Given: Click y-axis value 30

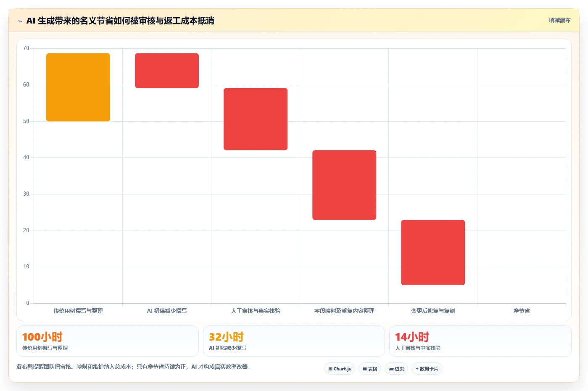Looking at the screenshot, I should [x=26, y=194].
